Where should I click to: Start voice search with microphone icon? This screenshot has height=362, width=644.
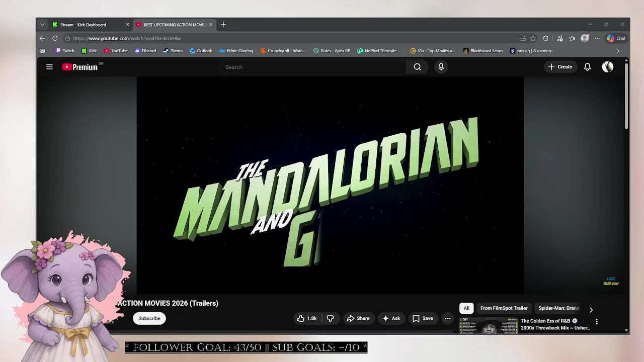pyautogui.click(x=441, y=67)
